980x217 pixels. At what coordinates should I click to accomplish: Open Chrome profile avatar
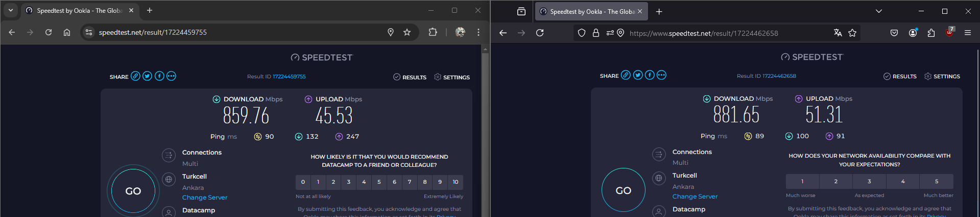[x=460, y=32]
